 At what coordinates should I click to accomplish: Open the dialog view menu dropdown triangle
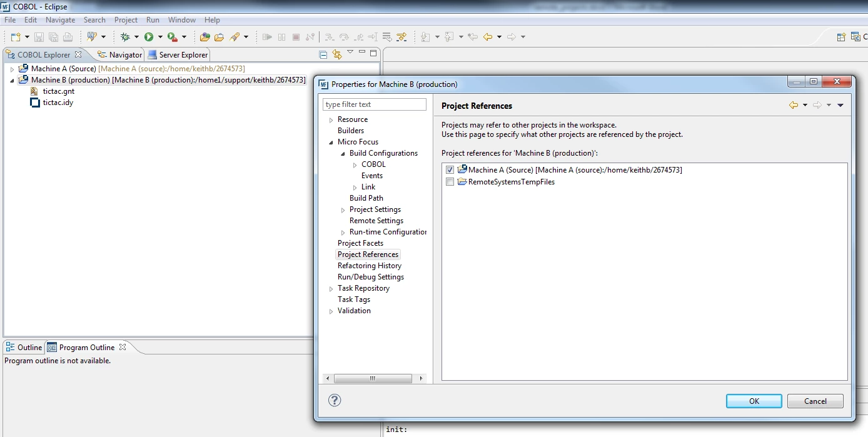point(840,105)
